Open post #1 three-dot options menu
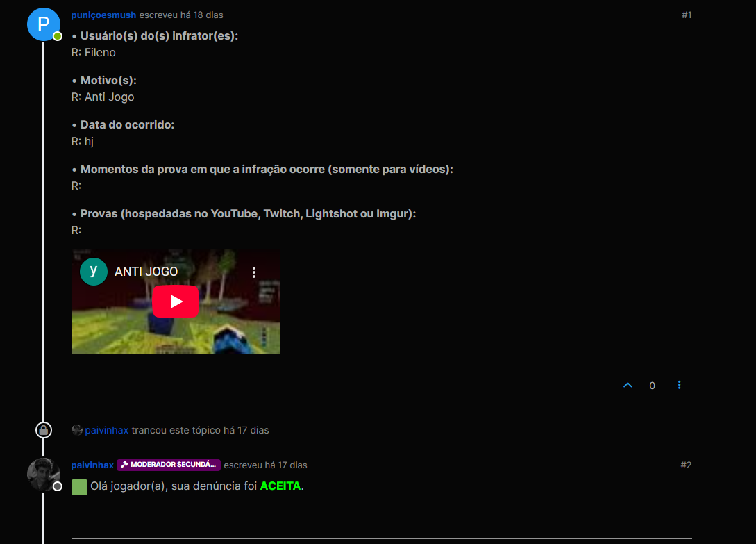Viewport: 756px width, 544px height. (680, 385)
